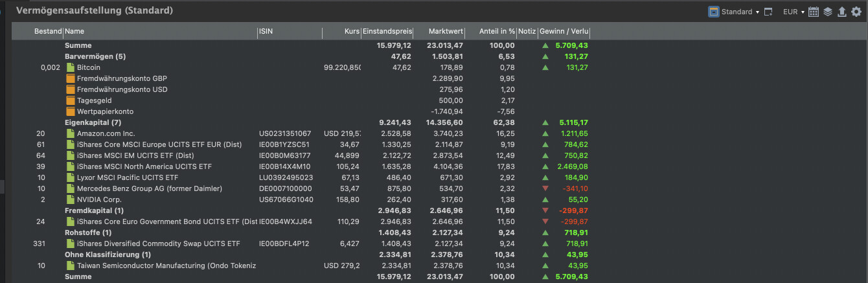Click the orange Fremdwährungskonto GBP icon

pos(71,78)
